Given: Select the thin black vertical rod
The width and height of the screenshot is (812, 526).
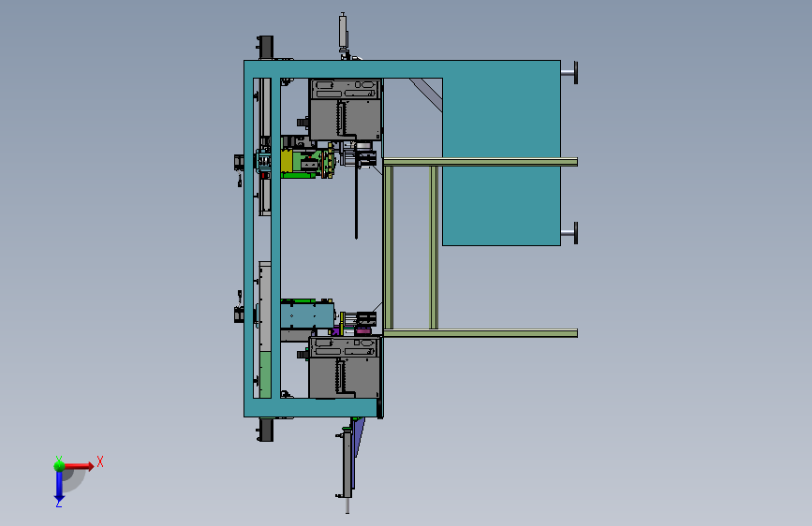Looking at the screenshot, I should pos(356,202).
